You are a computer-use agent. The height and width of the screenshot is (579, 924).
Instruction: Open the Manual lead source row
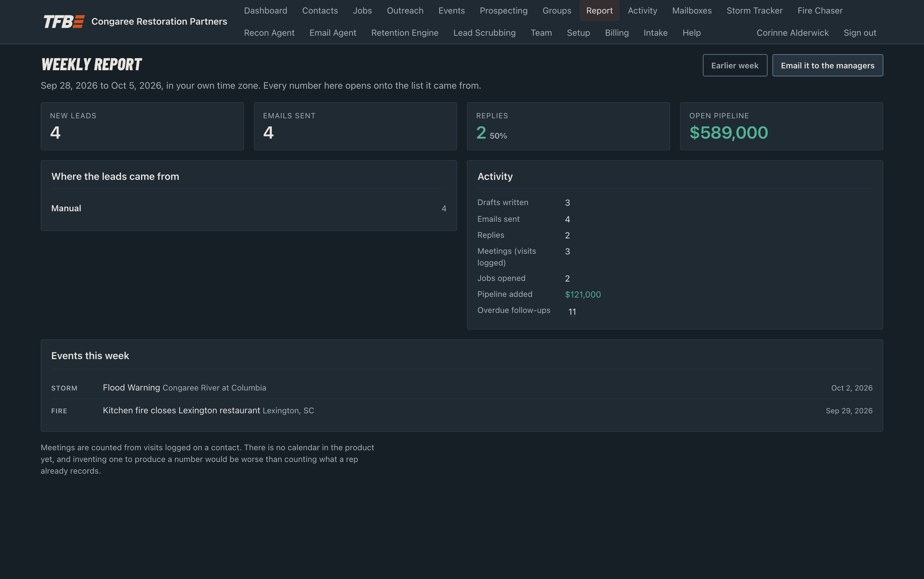tap(249, 208)
